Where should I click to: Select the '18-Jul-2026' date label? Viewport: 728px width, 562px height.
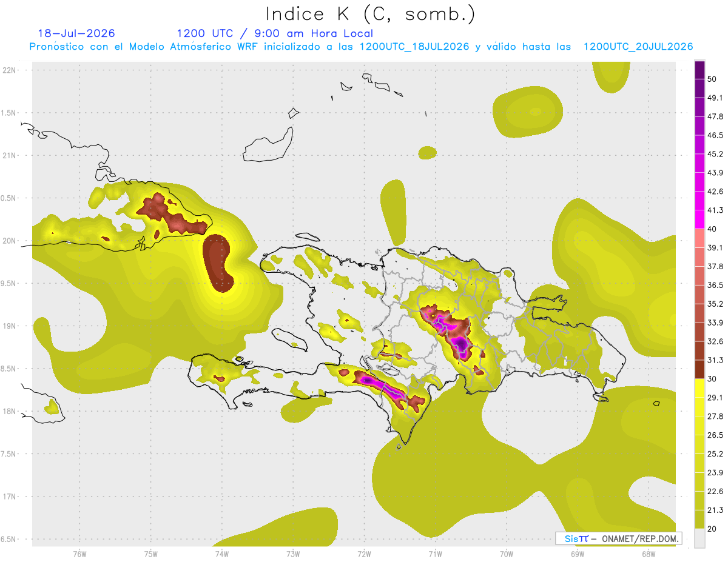click(x=76, y=33)
